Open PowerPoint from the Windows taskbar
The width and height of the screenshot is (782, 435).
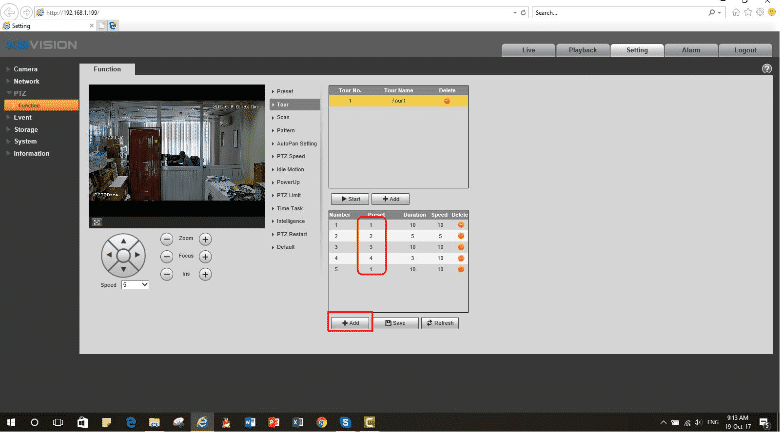click(273, 422)
